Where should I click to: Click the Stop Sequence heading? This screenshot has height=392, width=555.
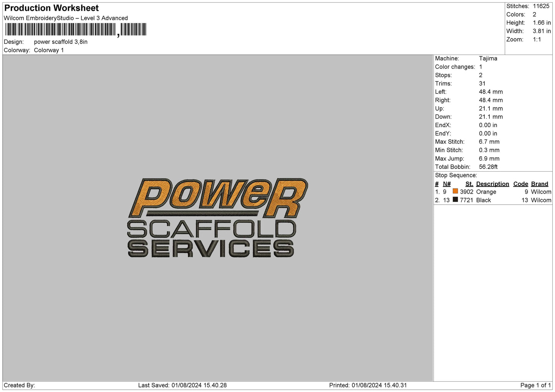[x=456, y=175]
